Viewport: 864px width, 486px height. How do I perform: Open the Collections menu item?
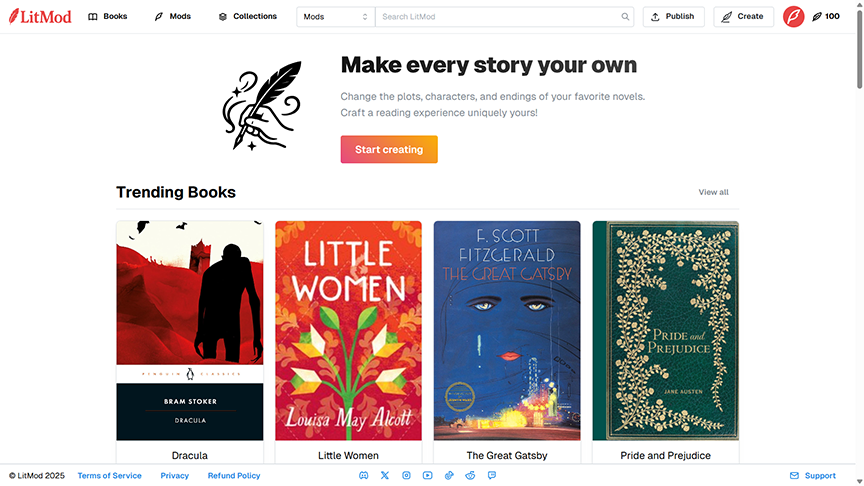(247, 17)
